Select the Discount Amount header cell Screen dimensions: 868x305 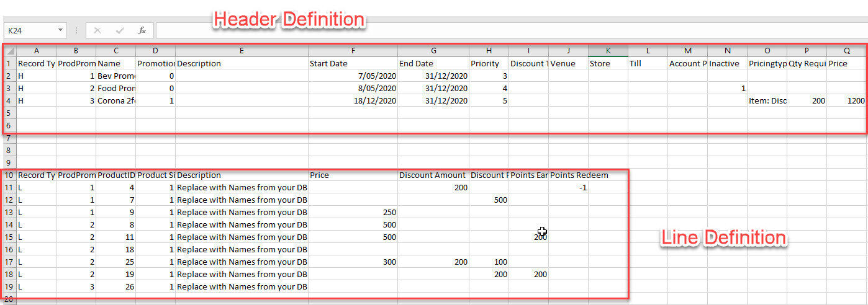[433, 175]
